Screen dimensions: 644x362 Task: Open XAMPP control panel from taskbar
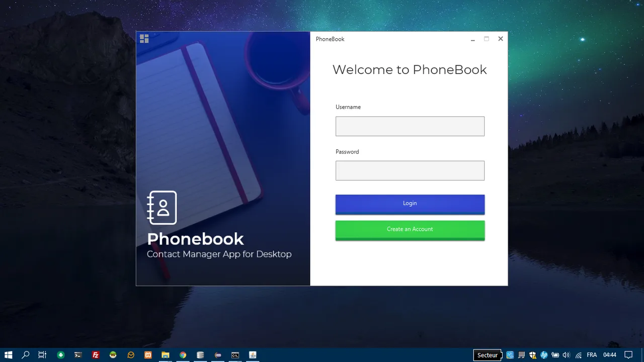(148, 355)
